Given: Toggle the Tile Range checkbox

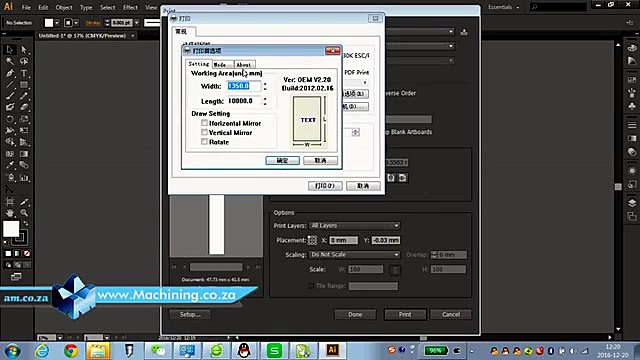Looking at the screenshot, I should click(311, 286).
